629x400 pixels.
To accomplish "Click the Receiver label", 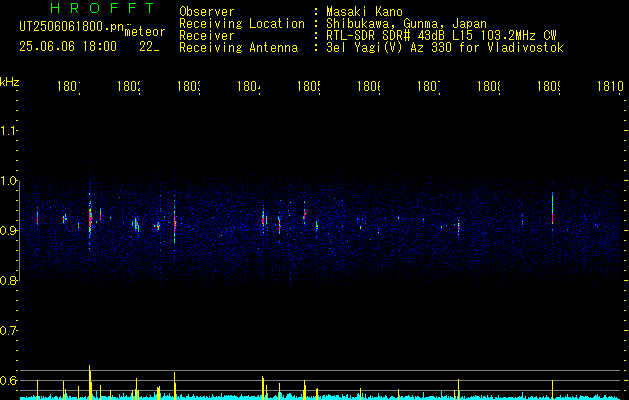I will (207, 36).
